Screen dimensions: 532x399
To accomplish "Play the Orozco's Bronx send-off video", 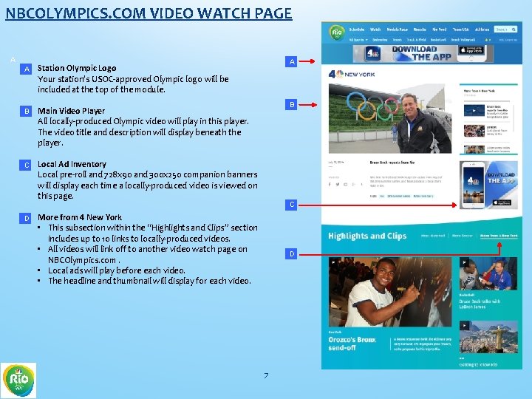I will (390, 292).
